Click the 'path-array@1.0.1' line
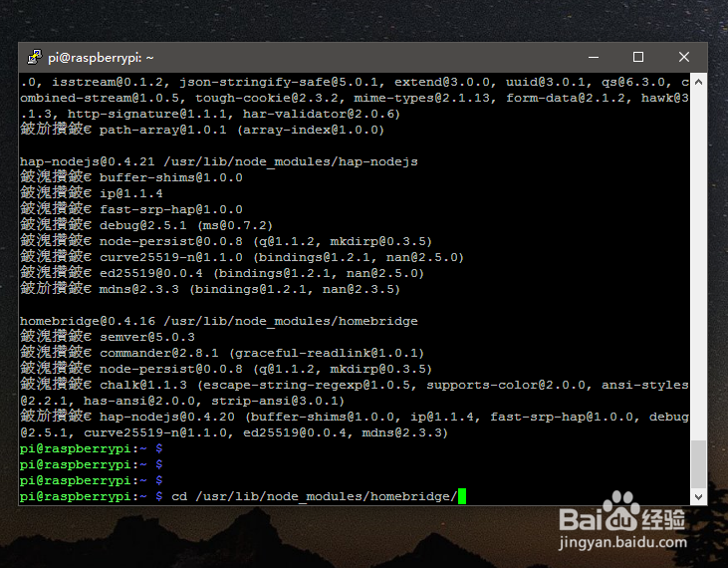 241,130
